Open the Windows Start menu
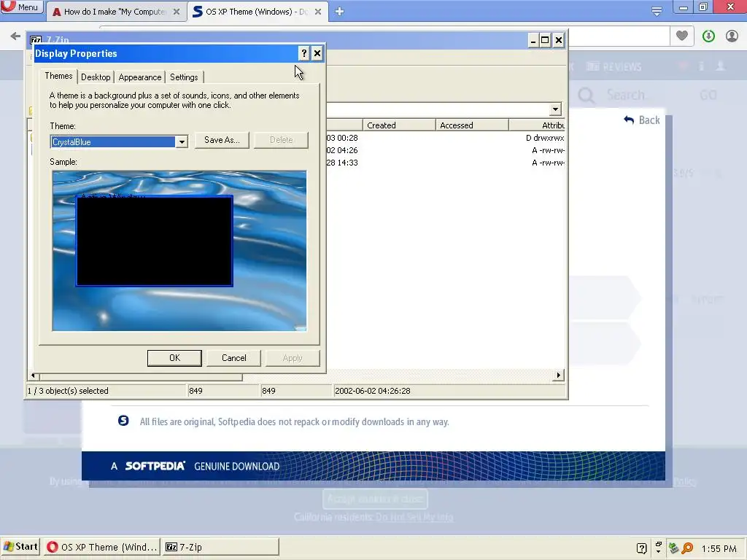747x560 pixels. coord(20,547)
